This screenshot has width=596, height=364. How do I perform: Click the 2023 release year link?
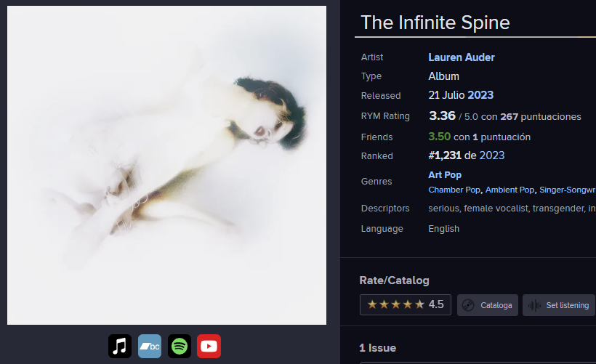point(480,95)
